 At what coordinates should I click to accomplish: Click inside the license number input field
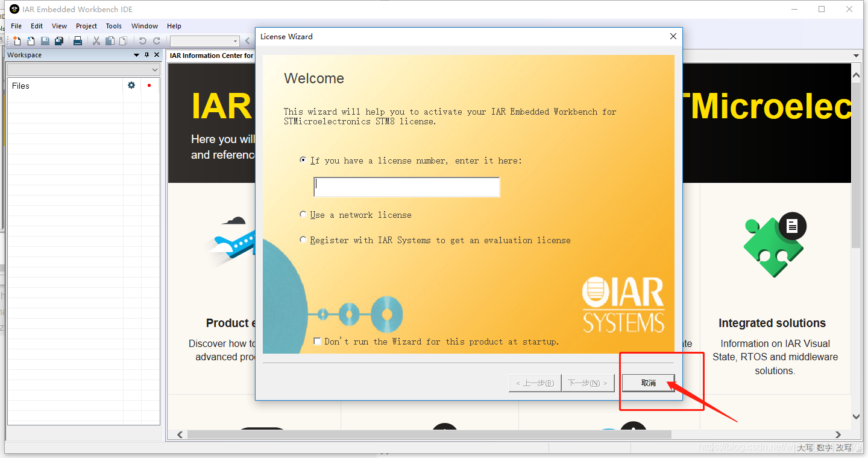click(407, 187)
